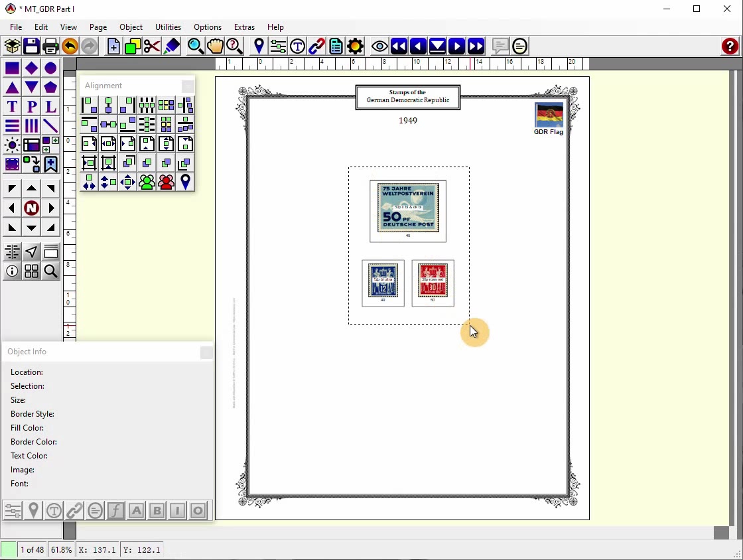Select the horizontal lines tool
This screenshot has height=560, width=743.
tap(12, 126)
